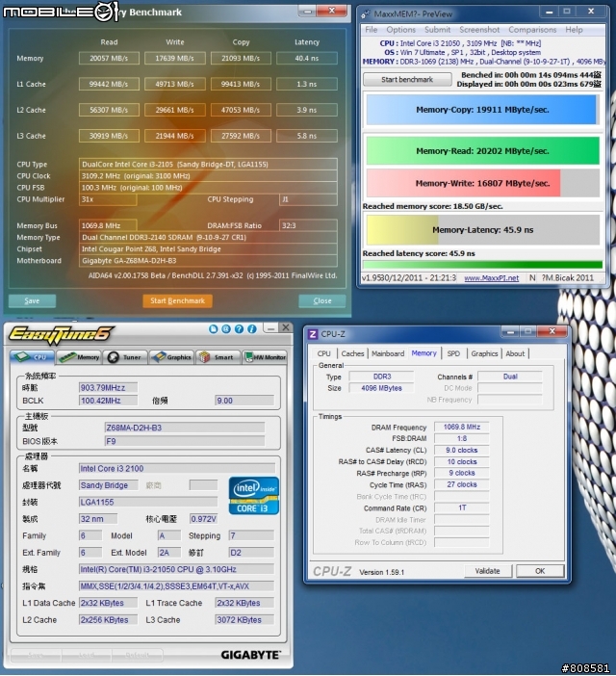Image resolution: width=616 pixels, height=676 pixels.
Task: Click the green progress bar in MaxxMEM
Action: click(482, 265)
